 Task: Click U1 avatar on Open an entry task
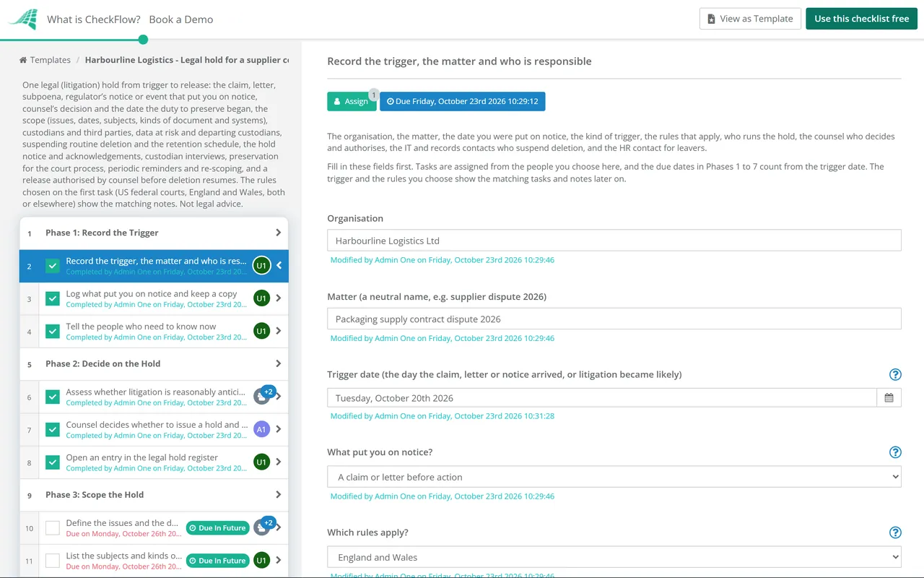(261, 462)
